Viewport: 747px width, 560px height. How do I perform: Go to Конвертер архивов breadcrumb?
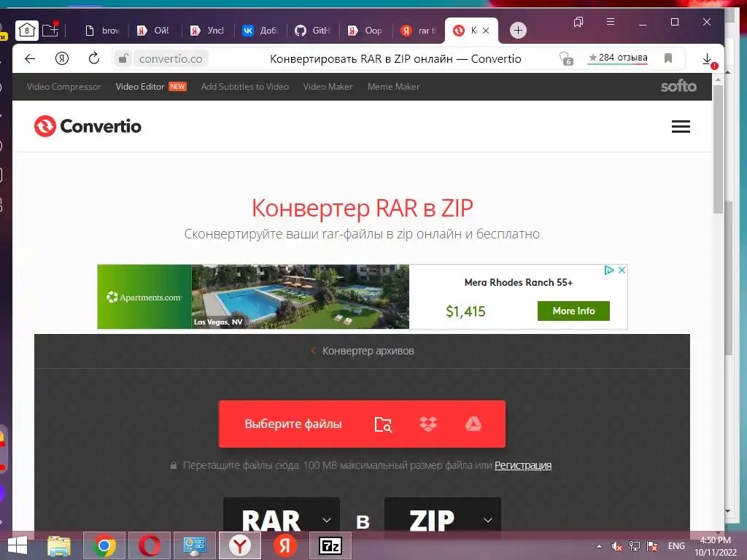368,351
